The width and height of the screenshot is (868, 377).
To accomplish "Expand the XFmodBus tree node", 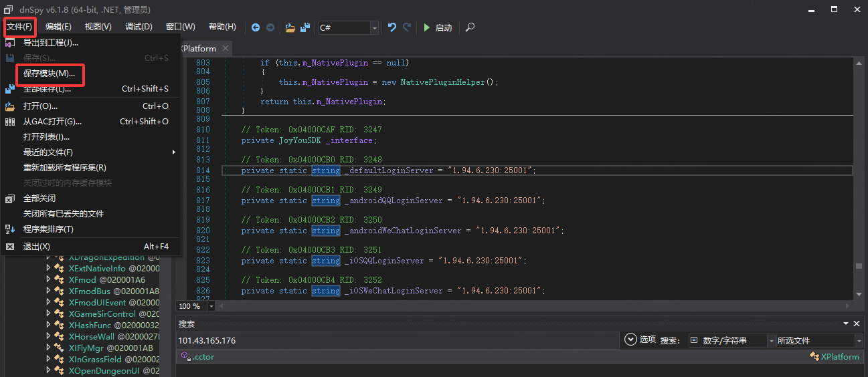I will (48, 291).
